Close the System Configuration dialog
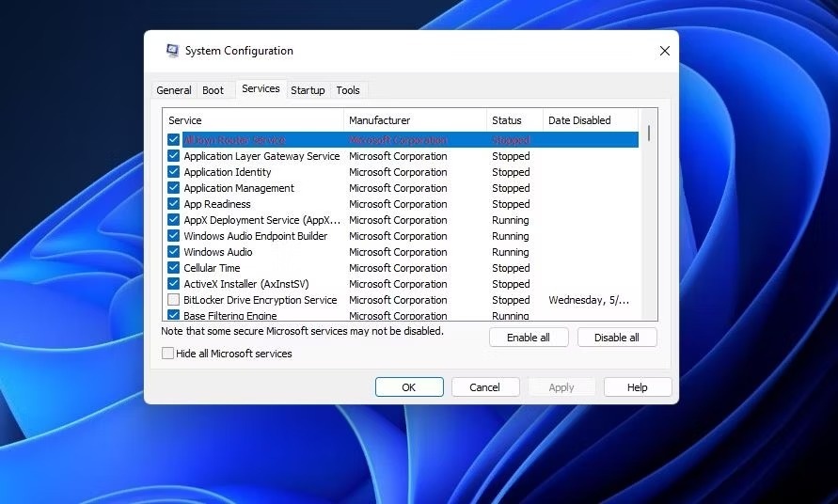 pos(664,51)
